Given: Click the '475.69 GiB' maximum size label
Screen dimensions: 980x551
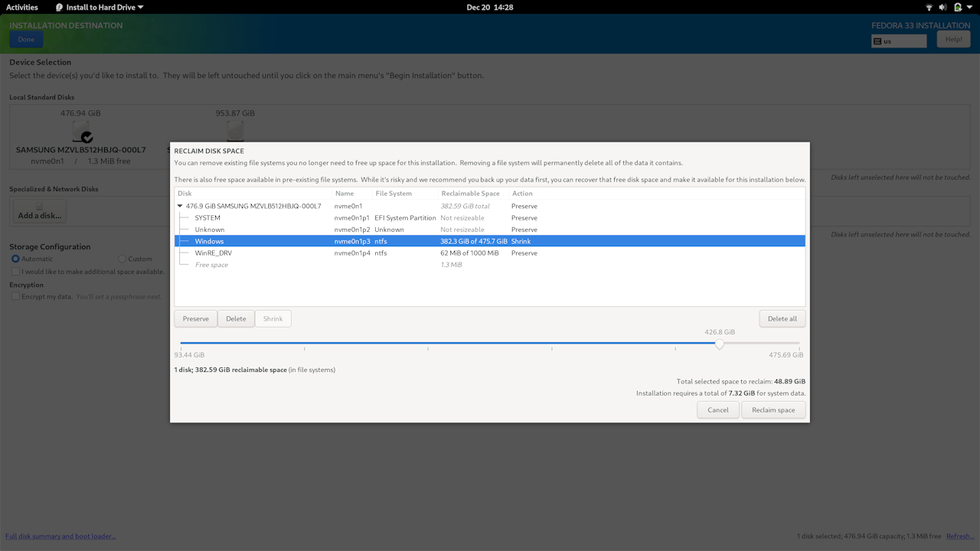Looking at the screenshot, I should pyautogui.click(x=786, y=355).
